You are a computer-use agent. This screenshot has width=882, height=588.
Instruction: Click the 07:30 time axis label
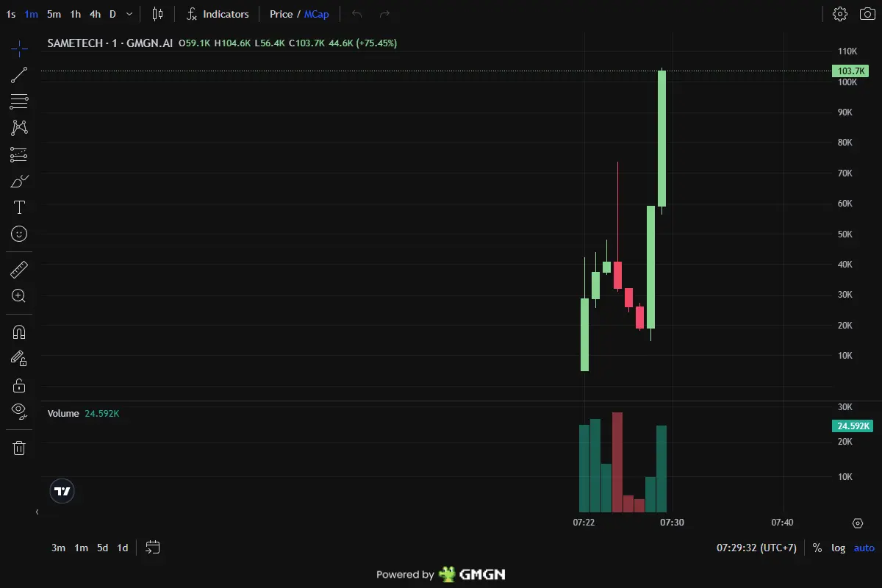point(672,523)
